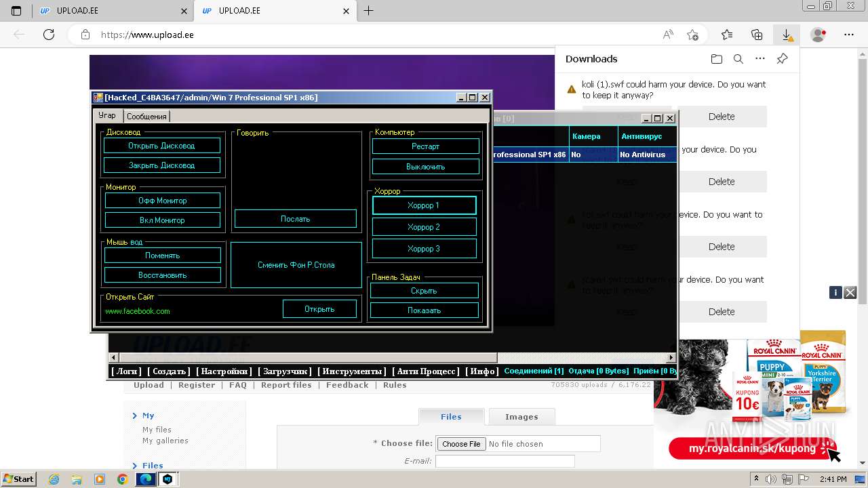The image size is (868, 488).
Task: Open the [ Загрузчик ] menu item
Action: coord(285,371)
